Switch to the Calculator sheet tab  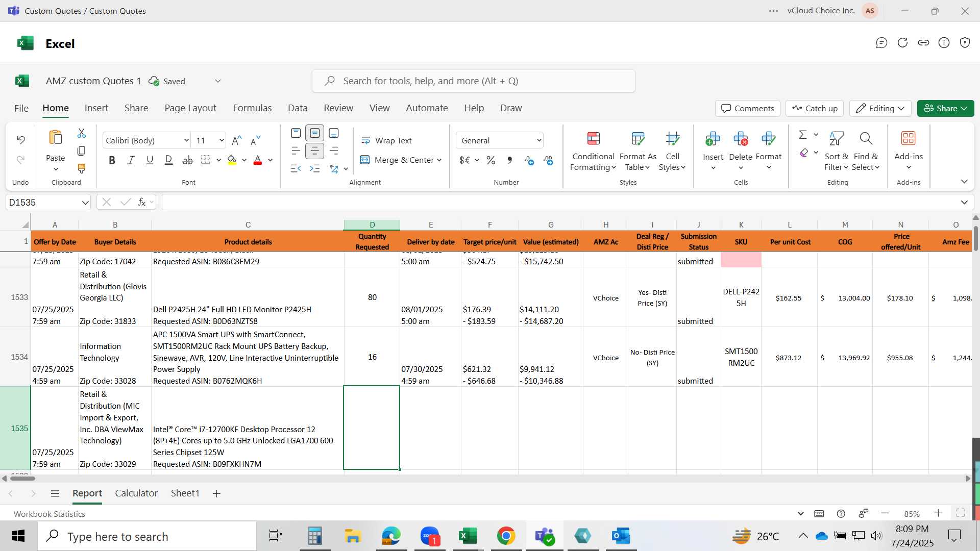tap(136, 493)
